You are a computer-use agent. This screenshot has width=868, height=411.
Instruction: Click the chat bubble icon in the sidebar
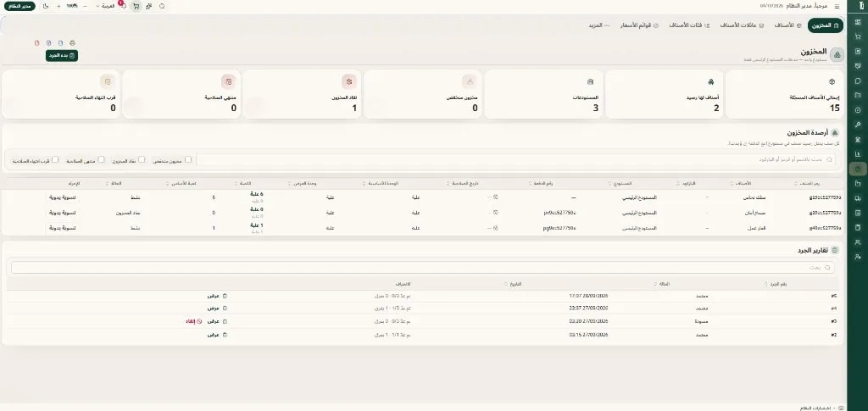click(x=858, y=81)
